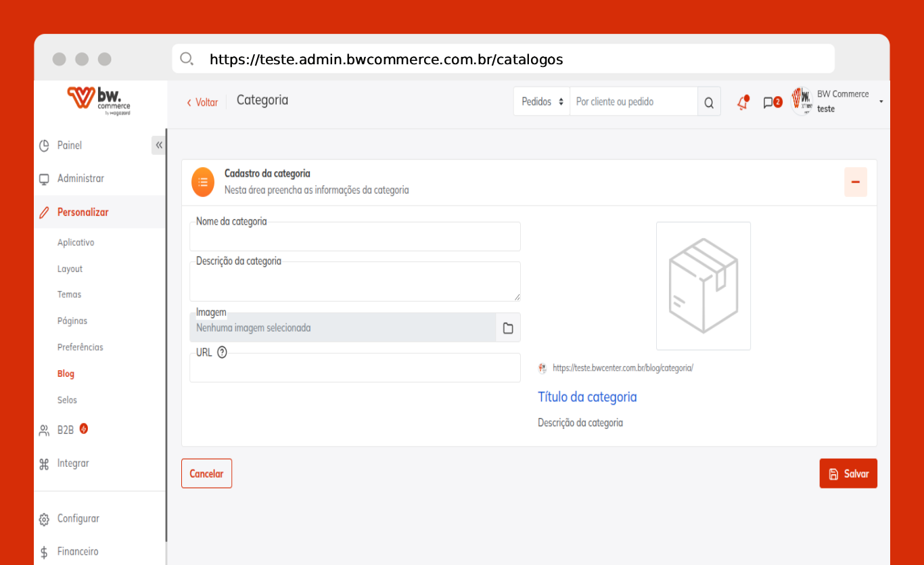This screenshot has height=565, width=924.
Task: Select Blog in the Personalizar submenu
Action: [x=66, y=374]
